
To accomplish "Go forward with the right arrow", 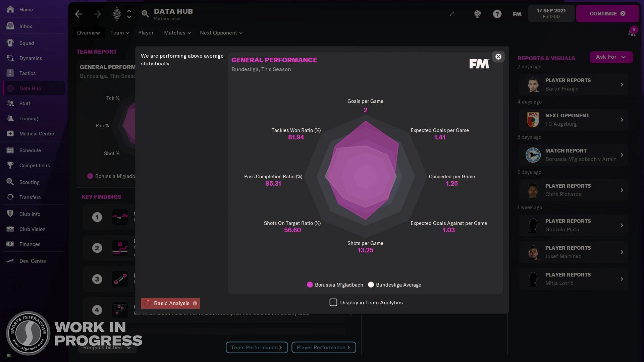I will pyautogui.click(x=97, y=14).
